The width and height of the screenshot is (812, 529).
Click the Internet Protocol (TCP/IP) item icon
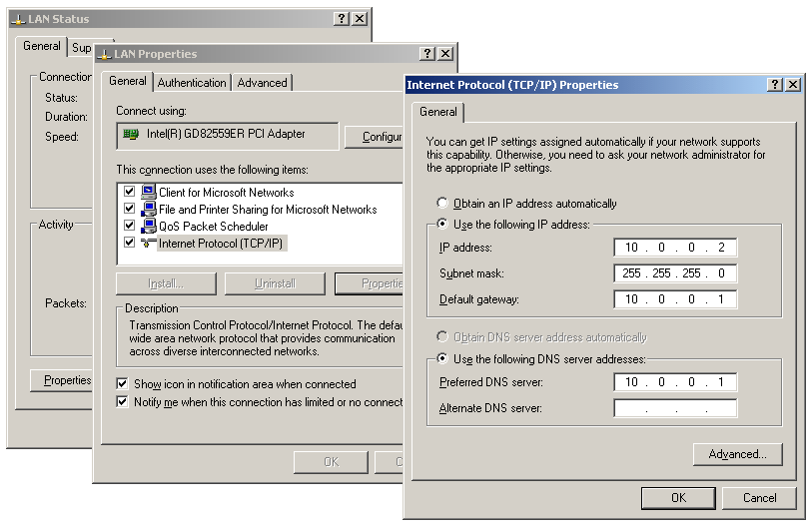coord(148,244)
